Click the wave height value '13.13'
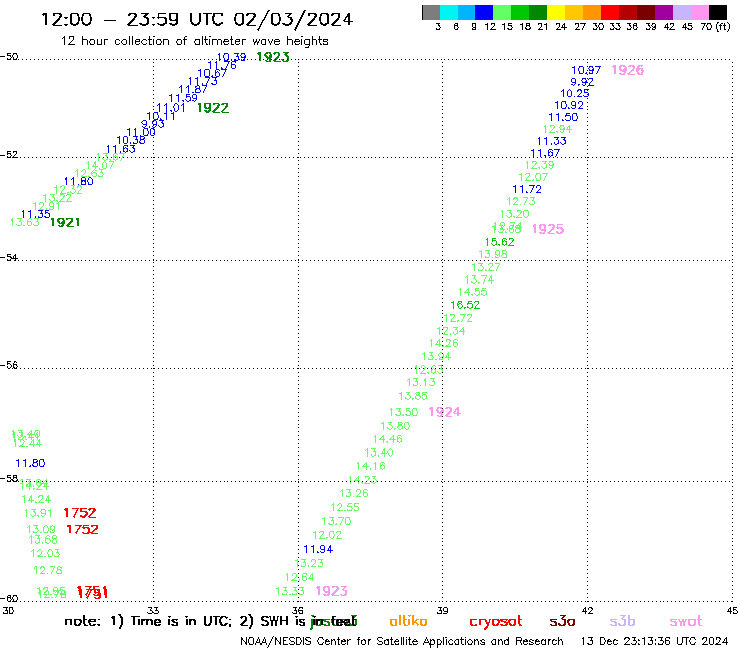The image size is (740, 650). pos(421,382)
